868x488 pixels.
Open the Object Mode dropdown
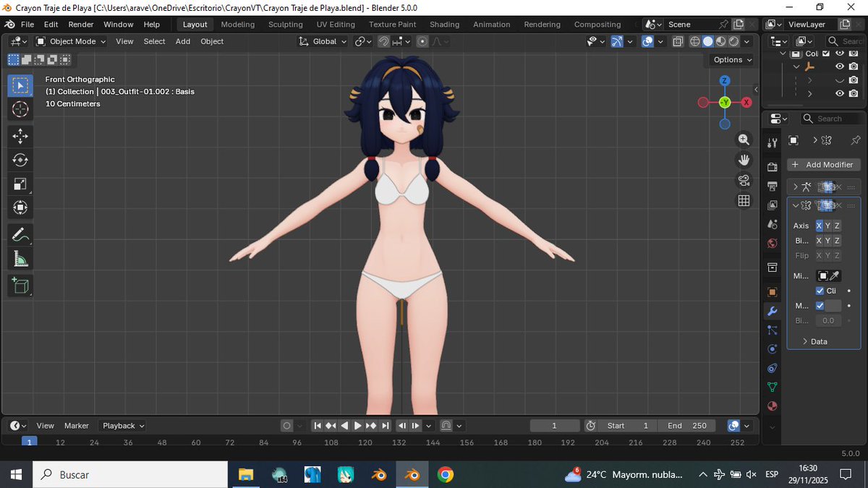[x=71, y=41]
